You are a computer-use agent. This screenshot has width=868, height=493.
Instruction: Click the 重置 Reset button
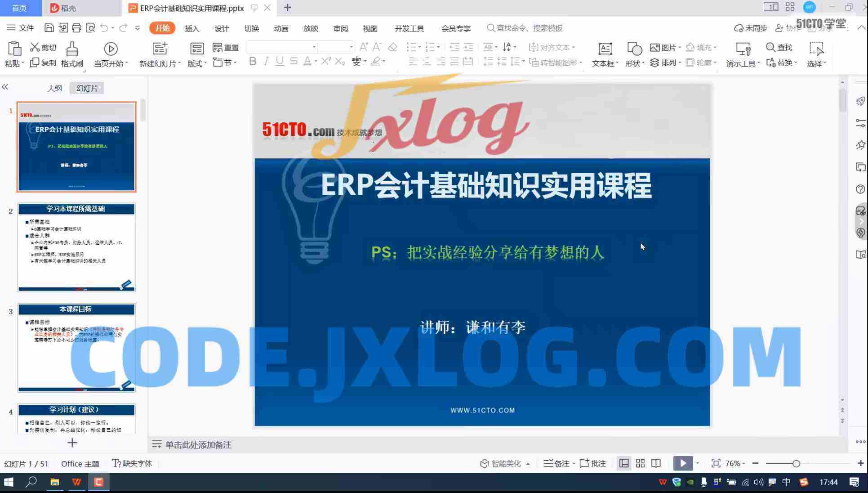click(x=226, y=47)
